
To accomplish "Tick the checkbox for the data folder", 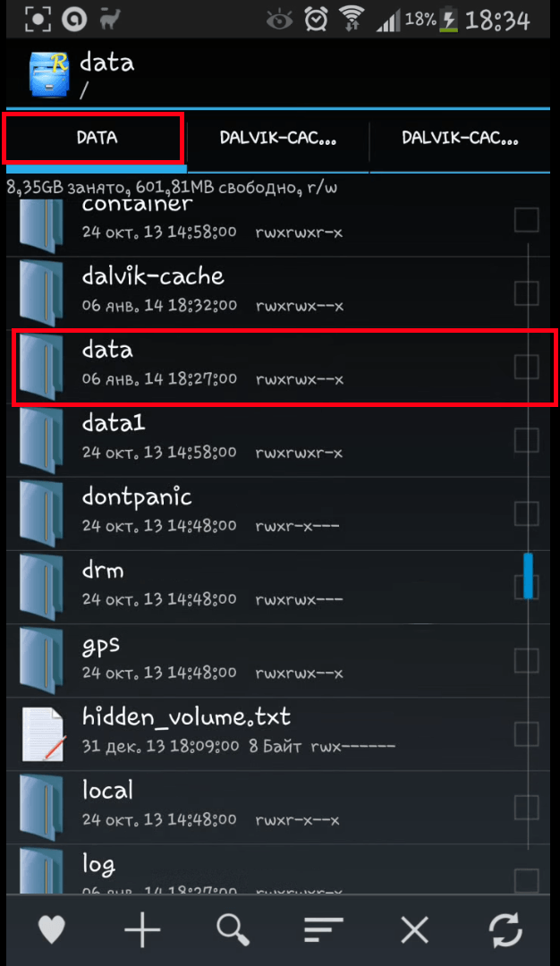I will click(x=527, y=367).
